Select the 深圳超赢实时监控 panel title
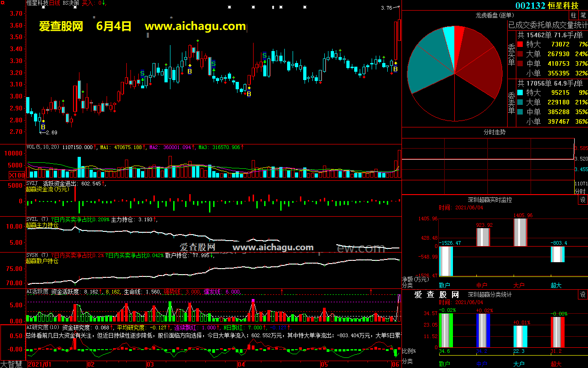This screenshot has height=368, width=588. (x=490, y=200)
